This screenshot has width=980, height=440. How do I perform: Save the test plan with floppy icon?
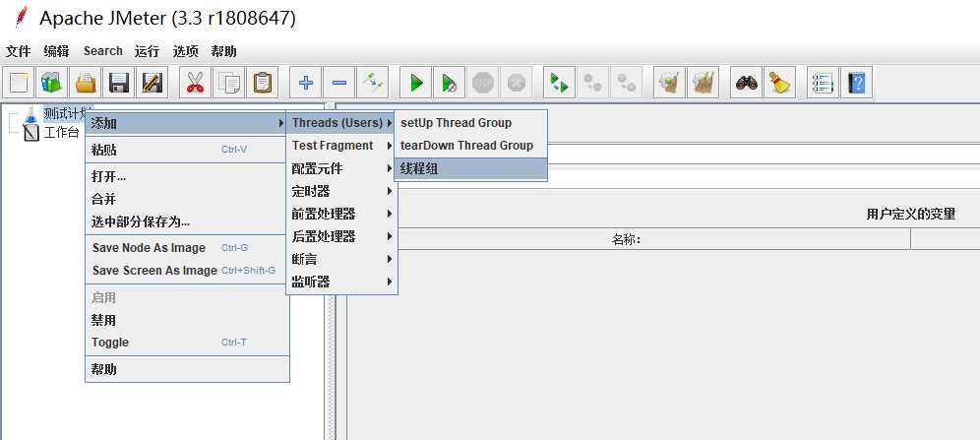[x=118, y=83]
